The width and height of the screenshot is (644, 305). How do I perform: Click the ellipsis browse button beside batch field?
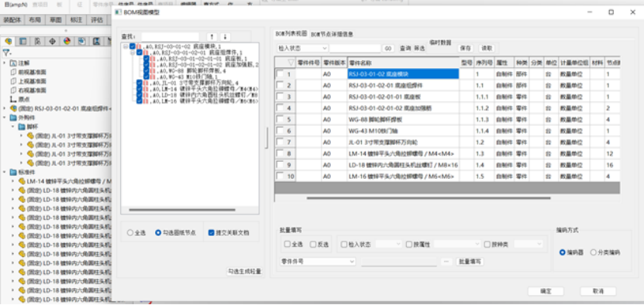tap(446, 262)
